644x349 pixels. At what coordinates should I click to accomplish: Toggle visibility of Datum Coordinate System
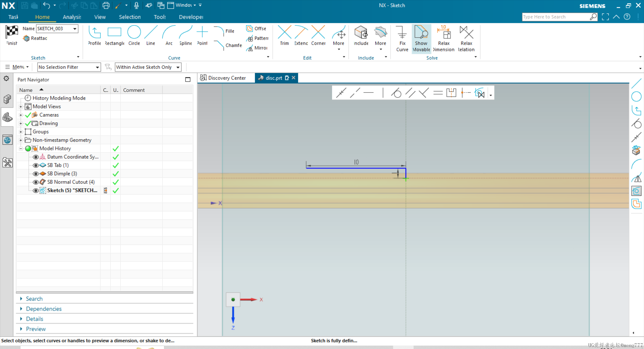tap(36, 157)
